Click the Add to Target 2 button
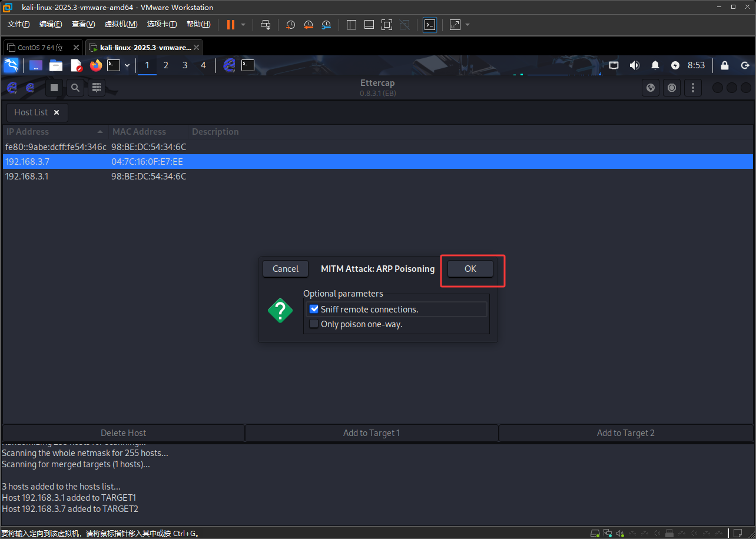The width and height of the screenshot is (756, 539). coord(626,432)
